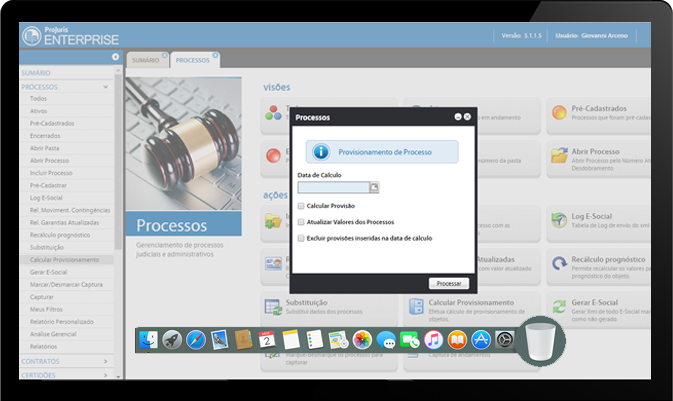Open SUMÁRIO in the sidebar
The image size is (673, 401).
(36, 73)
